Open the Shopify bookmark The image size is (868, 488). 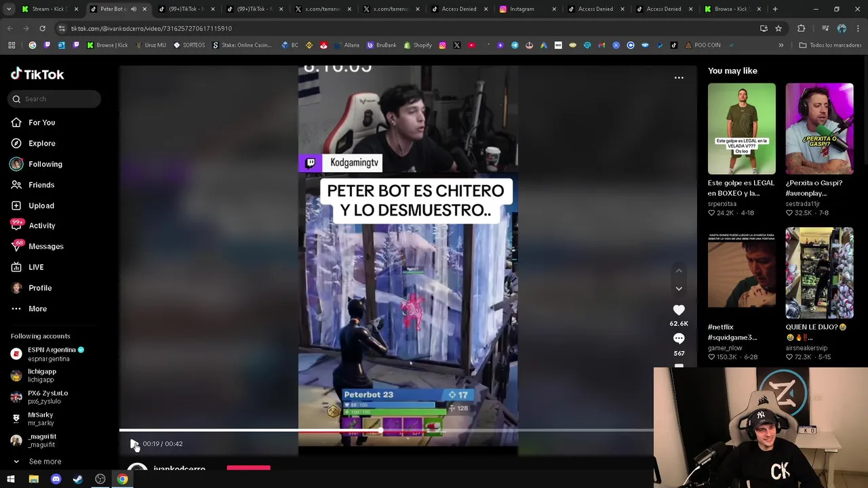(x=418, y=45)
